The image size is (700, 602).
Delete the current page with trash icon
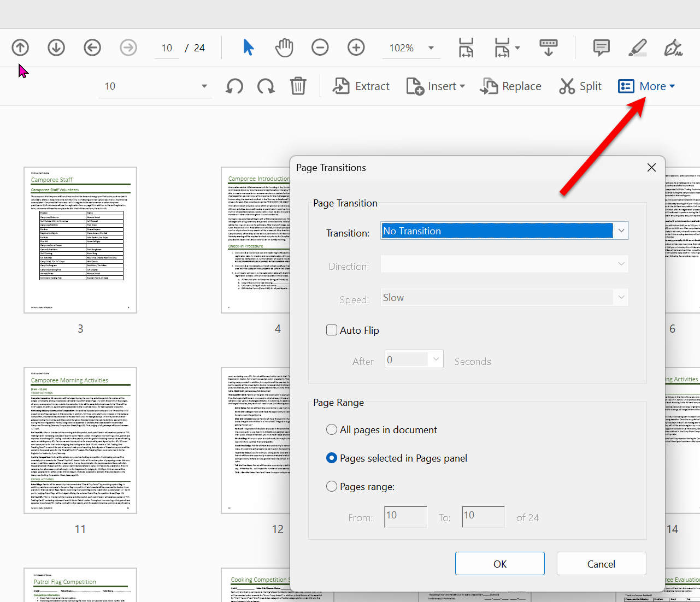click(297, 86)
